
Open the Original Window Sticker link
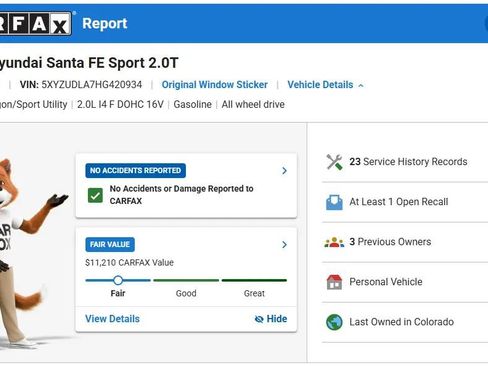215,85
